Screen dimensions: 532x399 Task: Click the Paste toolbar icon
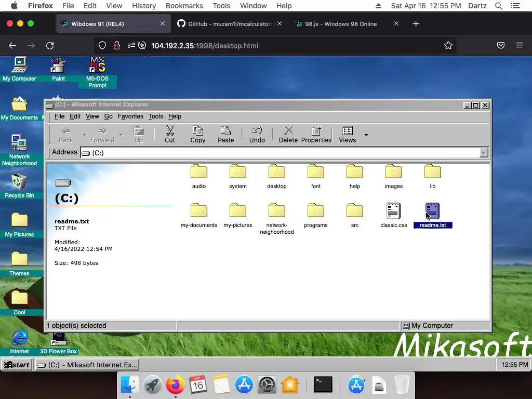(x=225, y=135)
